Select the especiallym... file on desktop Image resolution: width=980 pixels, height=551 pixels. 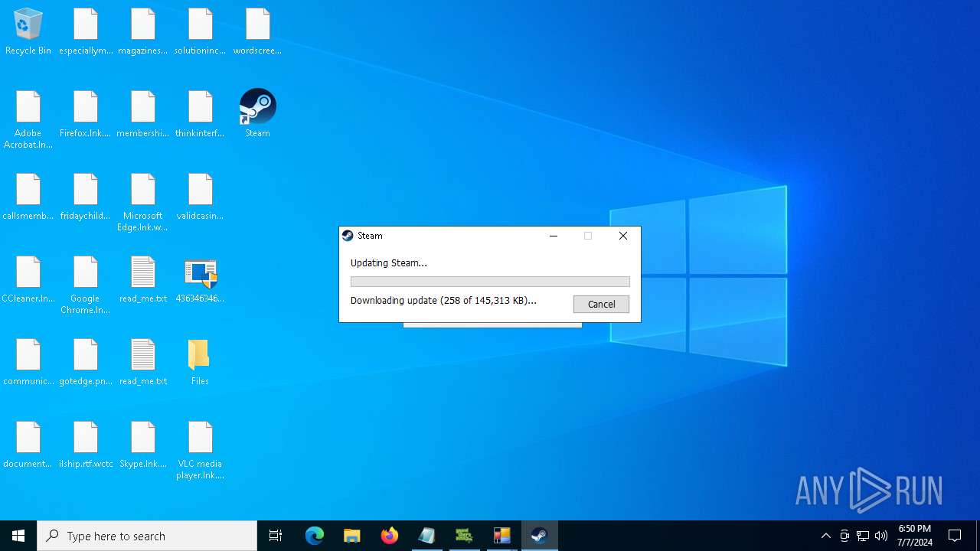[x=86, y=31]
